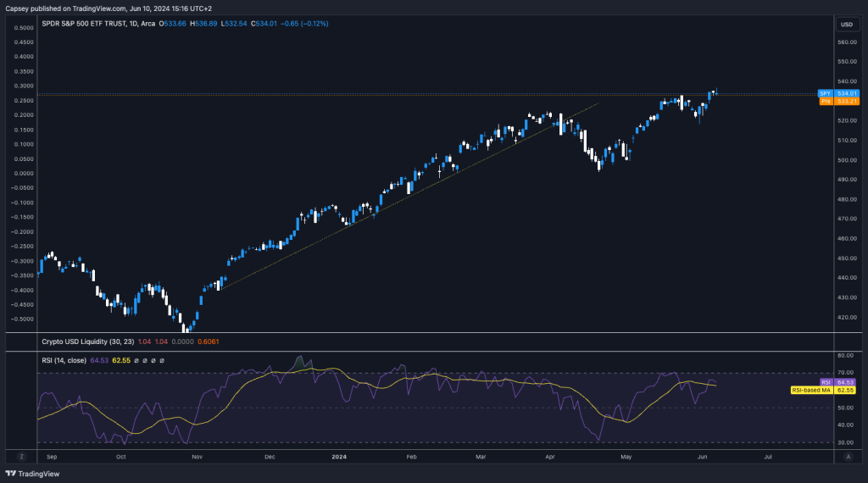
Task: Click the RSI-based MA 62.55 legend value
Action: [147, 360]
